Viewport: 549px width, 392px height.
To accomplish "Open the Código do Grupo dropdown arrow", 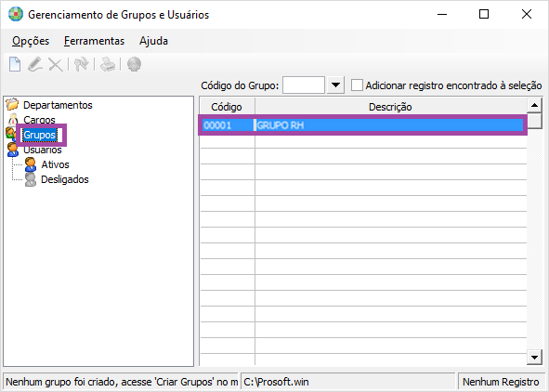I will [x=335, y=85].
